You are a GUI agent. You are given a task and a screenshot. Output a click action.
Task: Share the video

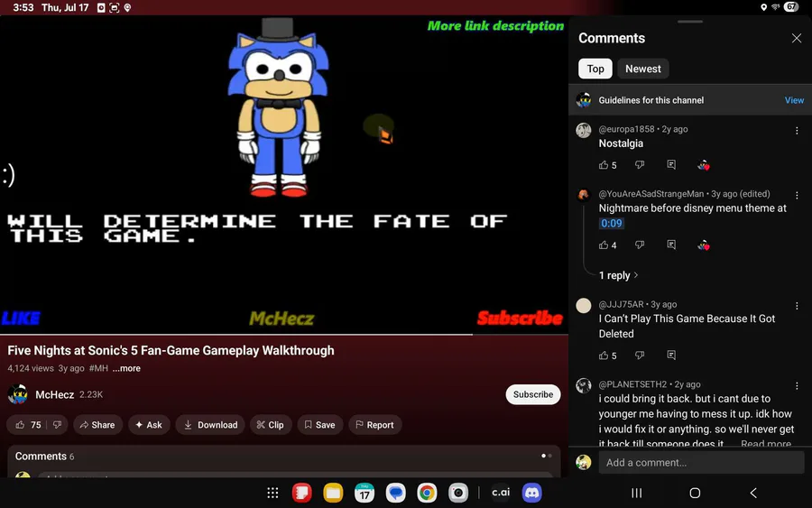click(97, 425)
